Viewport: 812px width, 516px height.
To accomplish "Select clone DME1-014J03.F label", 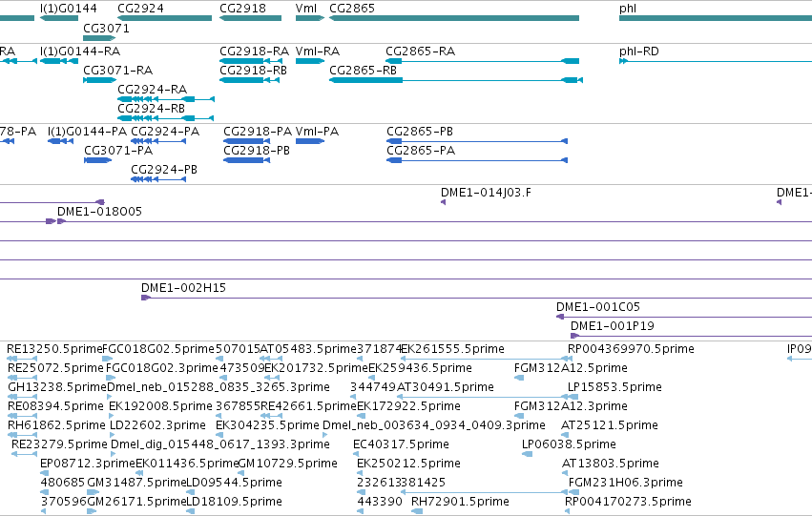I will click(x=486, y=193).
